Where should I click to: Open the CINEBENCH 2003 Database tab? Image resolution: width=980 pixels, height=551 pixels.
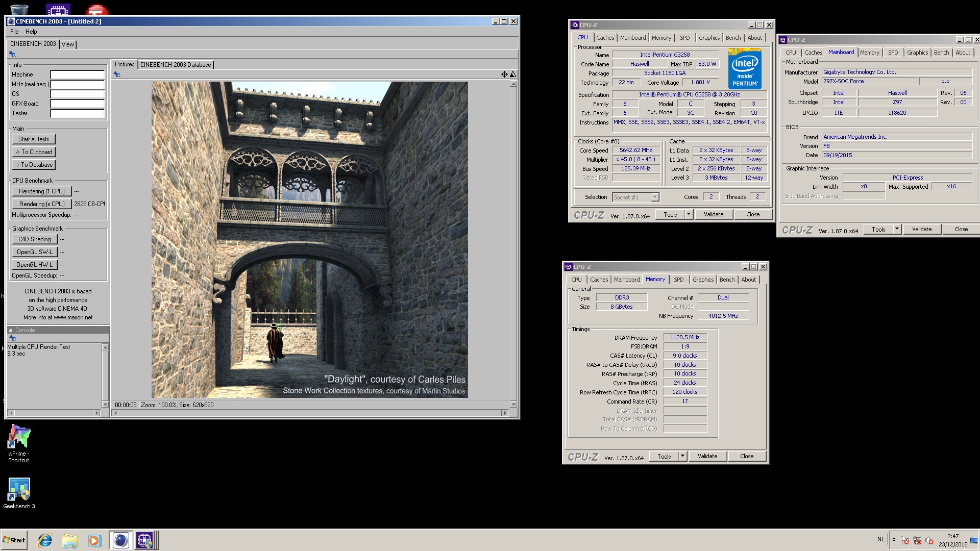tap(176, 65)
